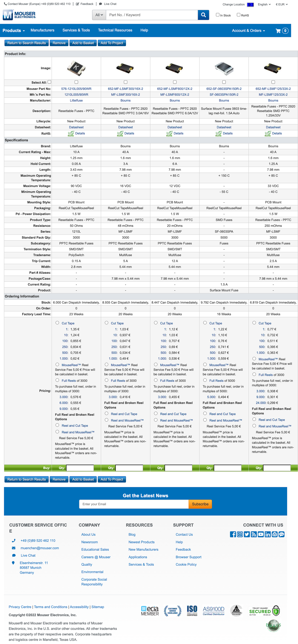Open Mouser's Facebook icon in the footer
Viewport: 298px width, 644px height.
click(x=233, y=534)
